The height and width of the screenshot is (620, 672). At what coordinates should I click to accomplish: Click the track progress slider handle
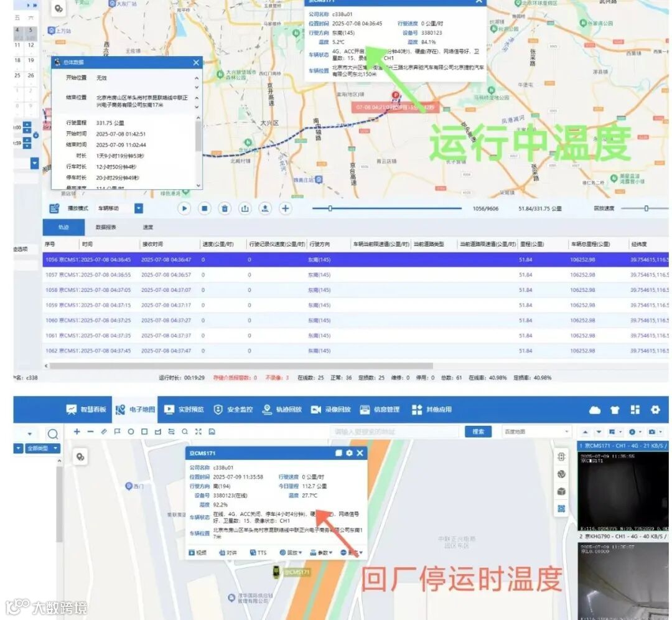coord(330,209)
